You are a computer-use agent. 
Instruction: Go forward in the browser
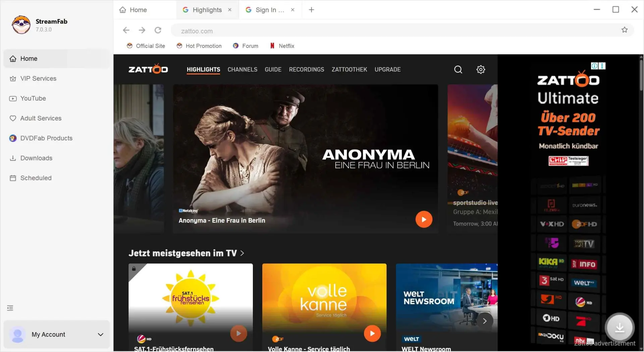pos(142,30)
